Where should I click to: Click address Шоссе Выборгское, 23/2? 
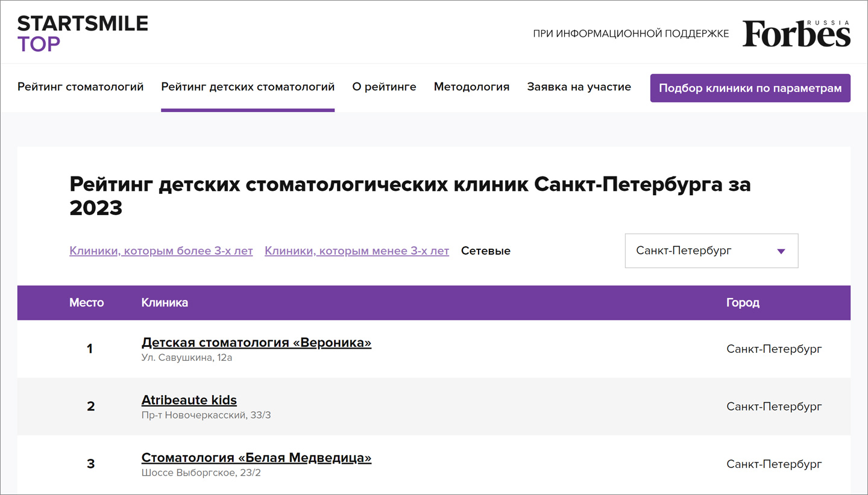pyautogui.click(x=201, y=473)
